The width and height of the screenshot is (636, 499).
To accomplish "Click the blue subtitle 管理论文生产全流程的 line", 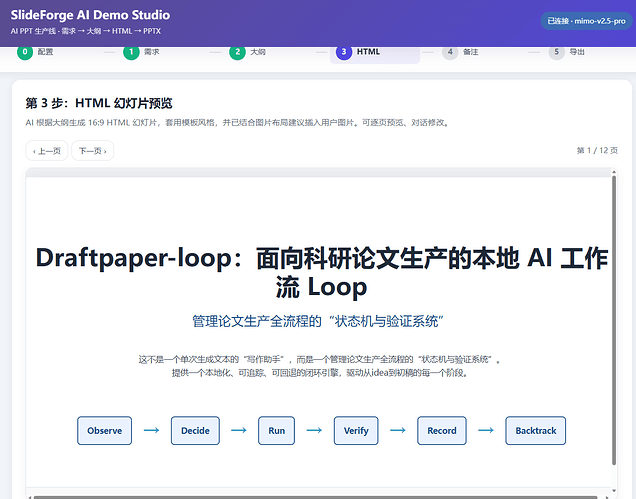I will click(x=318, y=321).
